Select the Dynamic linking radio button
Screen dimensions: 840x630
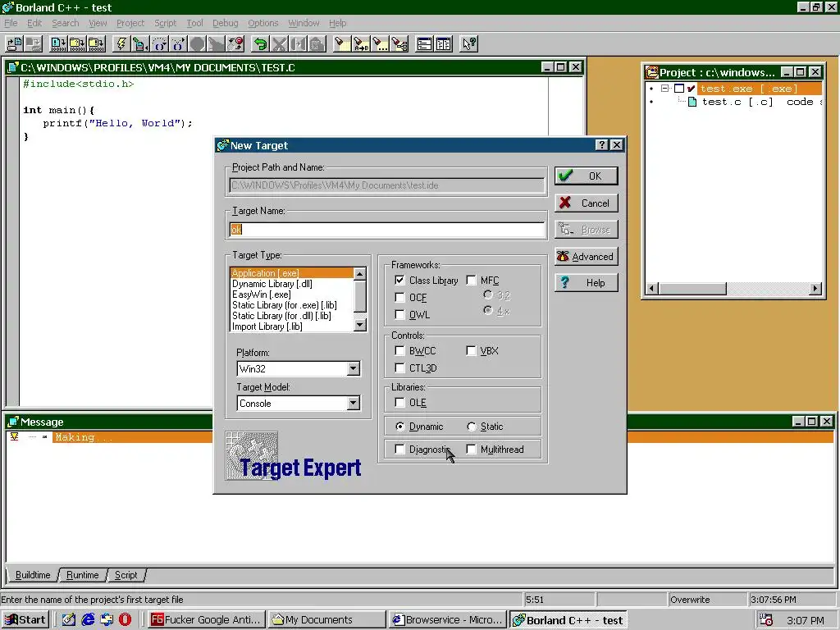[x=399, y=427]
